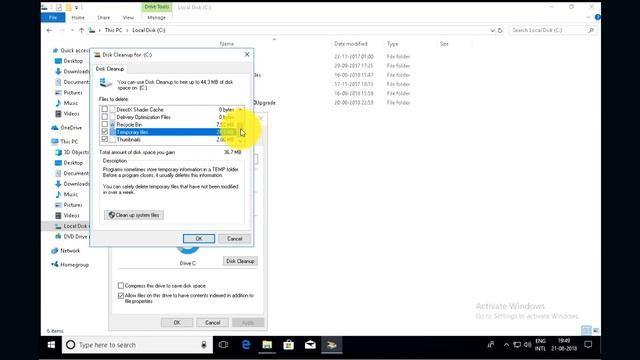Sort by Date modified column header

351,44
